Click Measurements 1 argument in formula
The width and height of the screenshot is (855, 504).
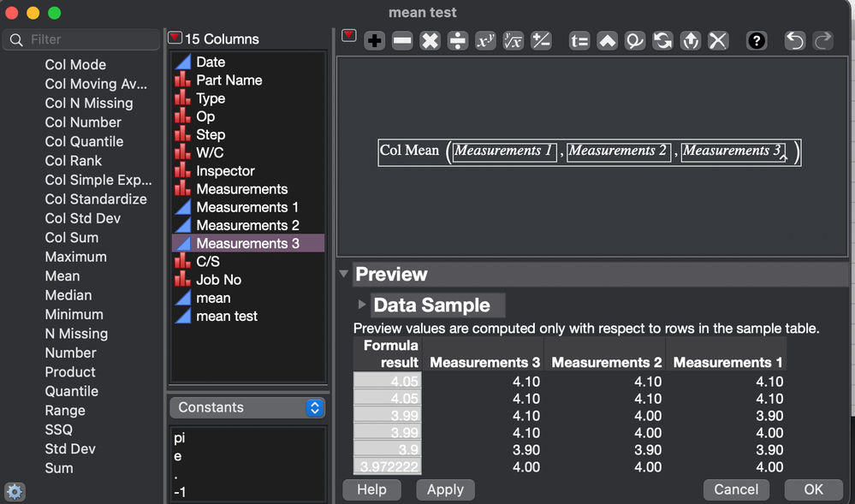coord(504,151)
